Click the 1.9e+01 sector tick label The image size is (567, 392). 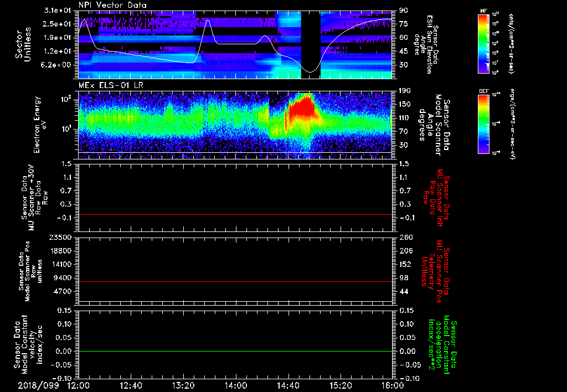click(x=58, y=38)
